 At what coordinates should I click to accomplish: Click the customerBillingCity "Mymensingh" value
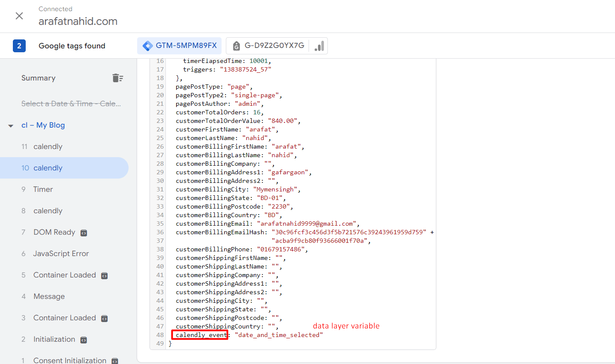click(275, 189)
